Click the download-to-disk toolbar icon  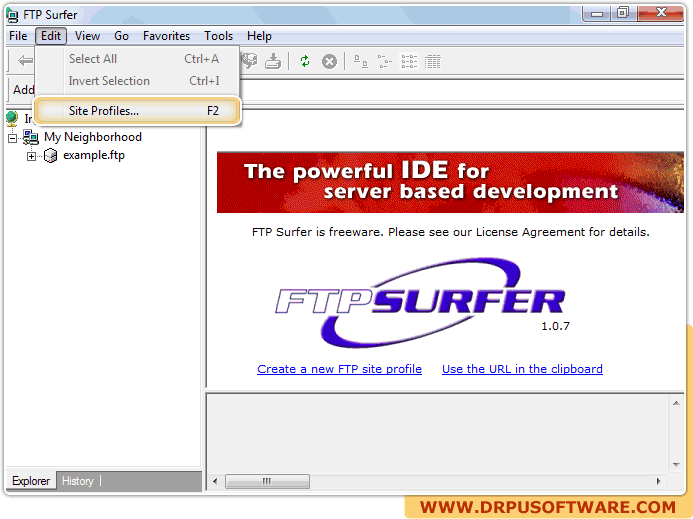pos(272,61)
